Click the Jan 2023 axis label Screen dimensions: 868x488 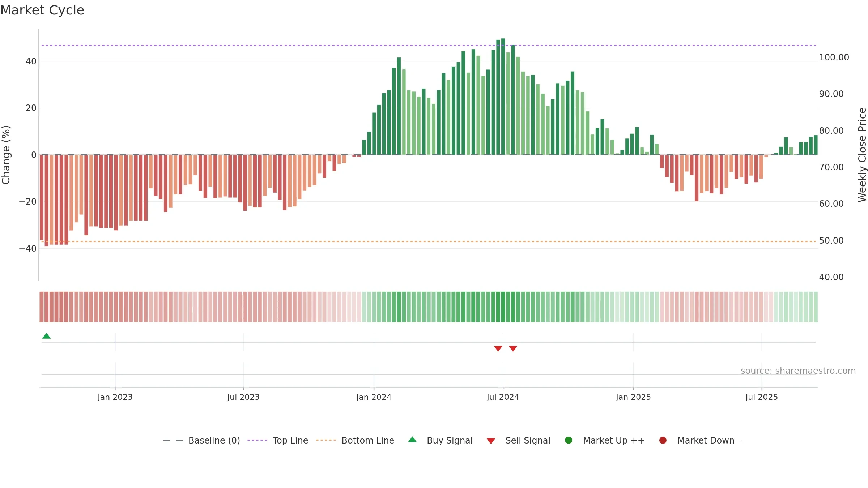115,397
